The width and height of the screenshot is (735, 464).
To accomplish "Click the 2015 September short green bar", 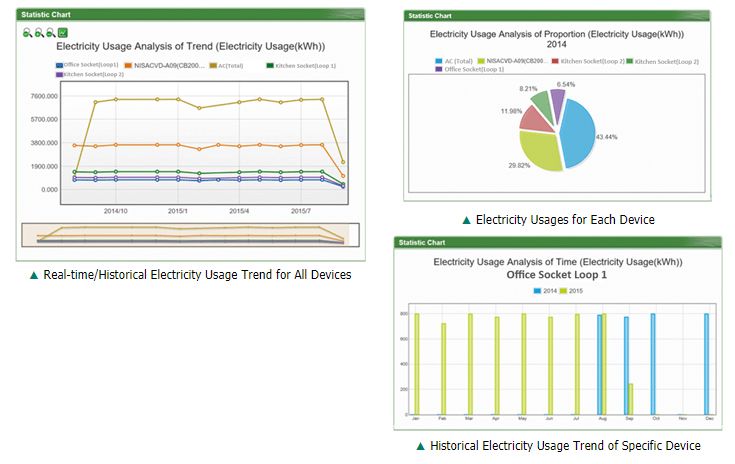I will pos(630,399).
